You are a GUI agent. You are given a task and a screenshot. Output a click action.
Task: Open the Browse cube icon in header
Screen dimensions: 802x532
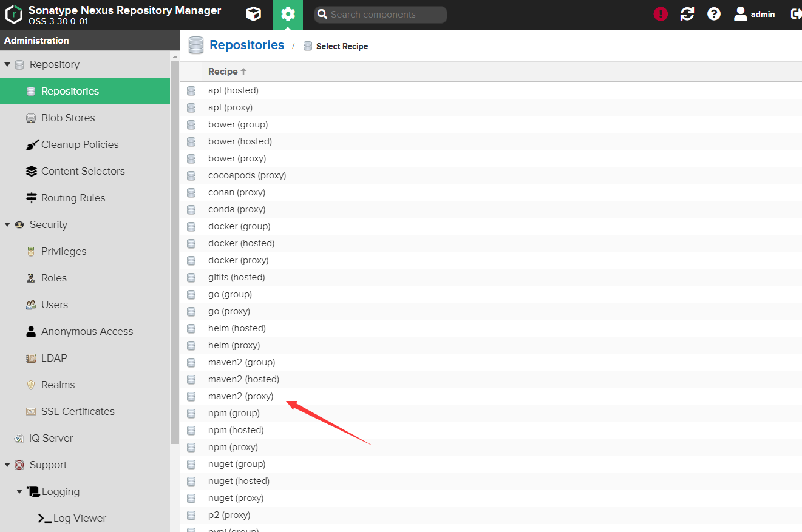click(253, 14)
